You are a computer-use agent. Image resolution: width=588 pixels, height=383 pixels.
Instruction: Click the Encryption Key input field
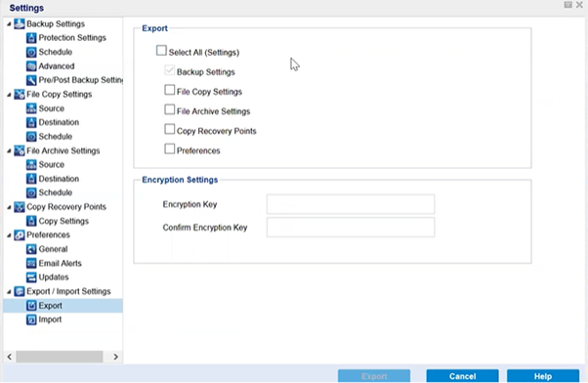click(351, 204)
